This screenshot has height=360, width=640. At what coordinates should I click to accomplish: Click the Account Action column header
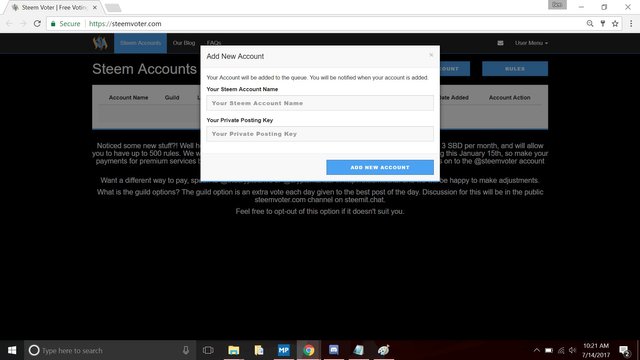coord(509,98)
